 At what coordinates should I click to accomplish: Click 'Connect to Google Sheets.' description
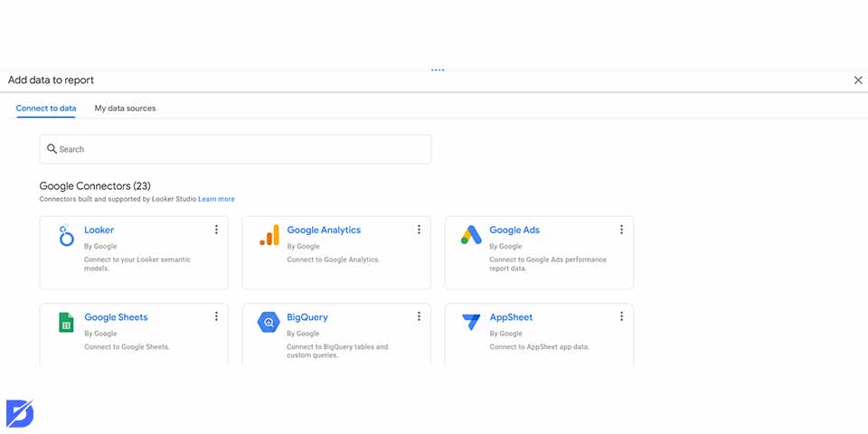(x=127, y=347)
